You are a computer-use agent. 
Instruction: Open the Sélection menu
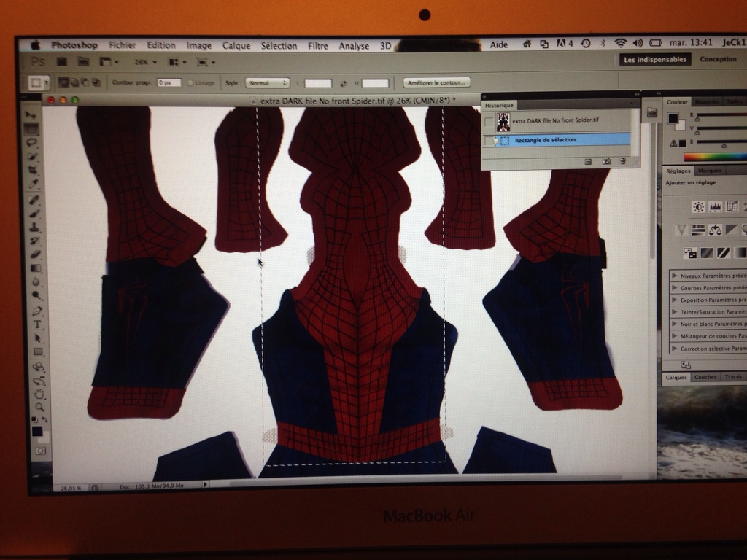click(279, 46)
